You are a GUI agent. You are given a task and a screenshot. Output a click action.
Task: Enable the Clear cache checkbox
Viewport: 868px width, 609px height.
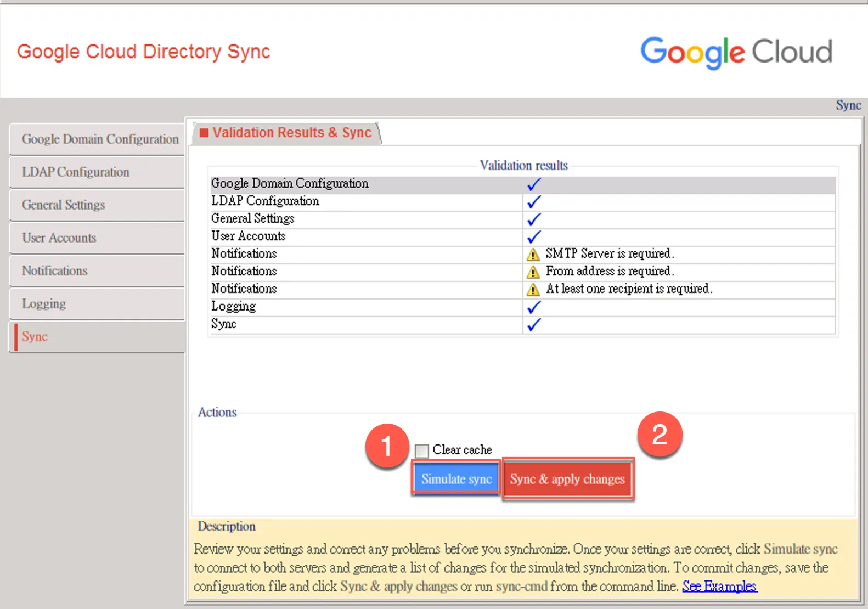pos(421,450)
